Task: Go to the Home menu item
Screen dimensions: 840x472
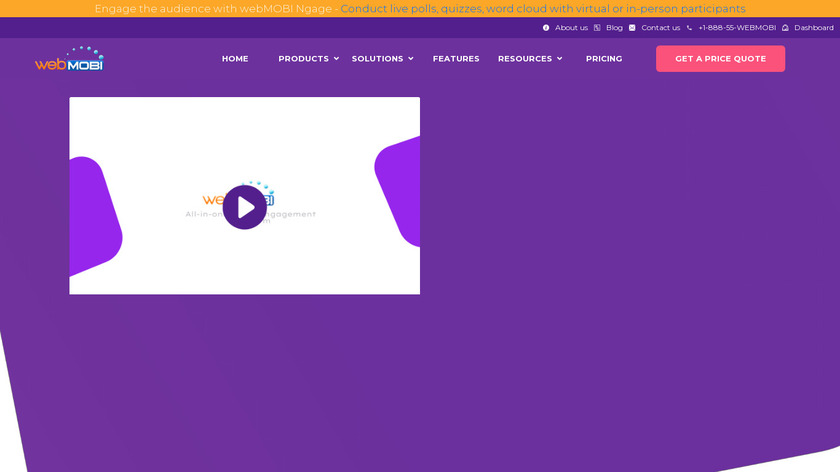Action: [235, 59]
